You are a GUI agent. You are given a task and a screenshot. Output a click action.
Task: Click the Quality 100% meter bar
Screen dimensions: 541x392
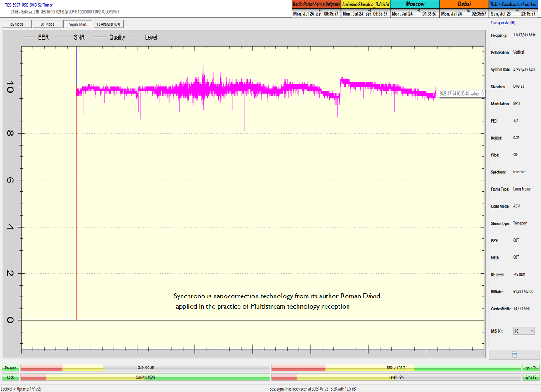point(145,377)
